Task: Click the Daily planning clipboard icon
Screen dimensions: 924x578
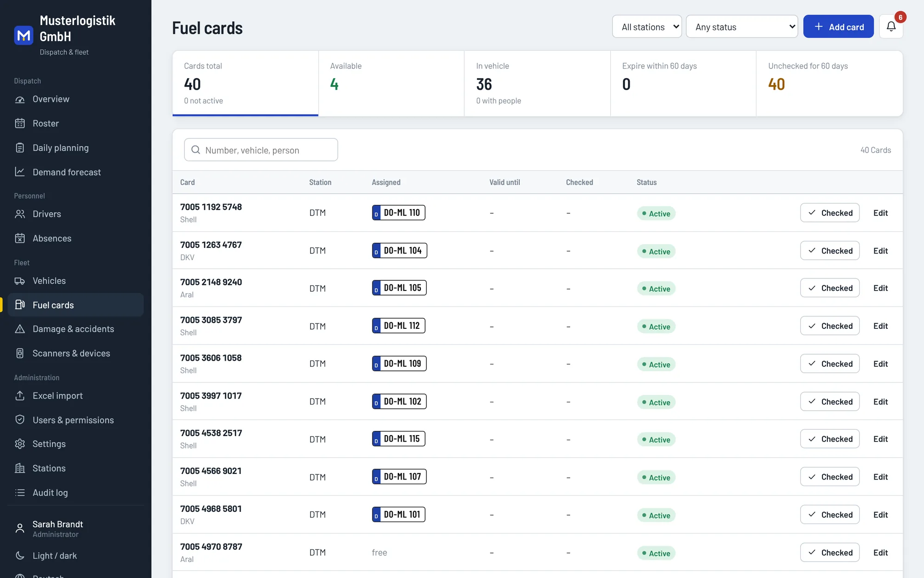Action: (x=20, y=148)
